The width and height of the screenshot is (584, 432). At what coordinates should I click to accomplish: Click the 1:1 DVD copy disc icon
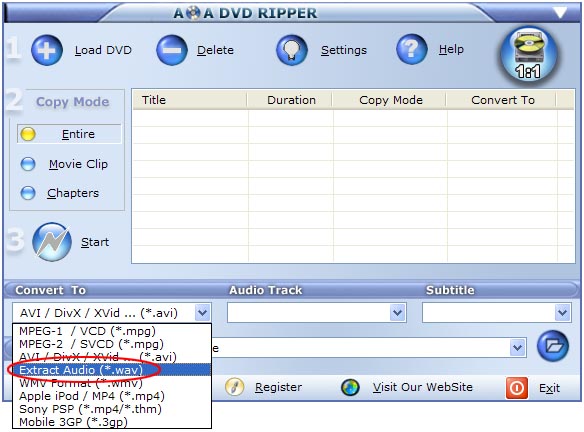point(529,55)
